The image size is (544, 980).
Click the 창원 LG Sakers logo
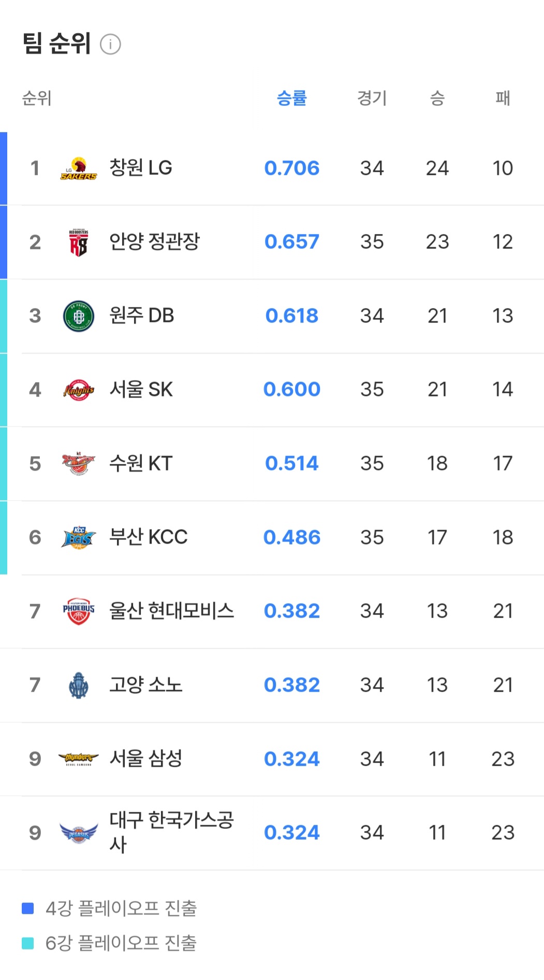coord(79,168)
